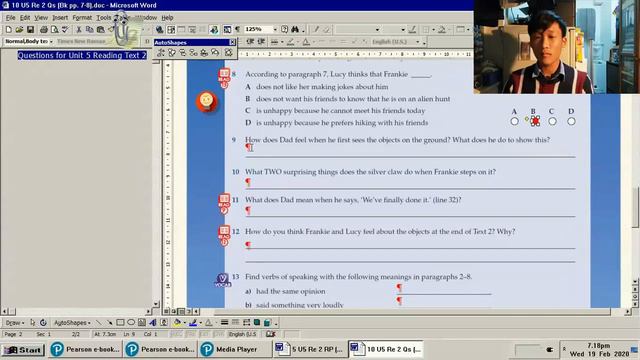Open the Zoom 125% dropdown
Viewport: 640px width, 360px height.
[275, 29]
